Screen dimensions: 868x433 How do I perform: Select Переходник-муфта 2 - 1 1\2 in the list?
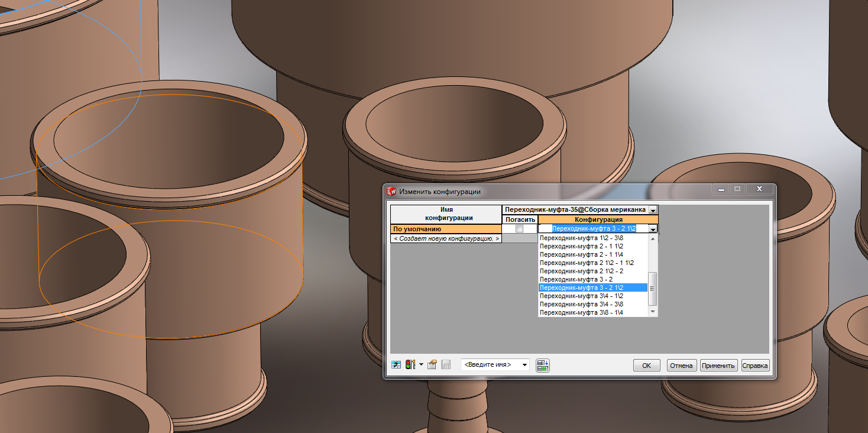(x=593, y=246)
